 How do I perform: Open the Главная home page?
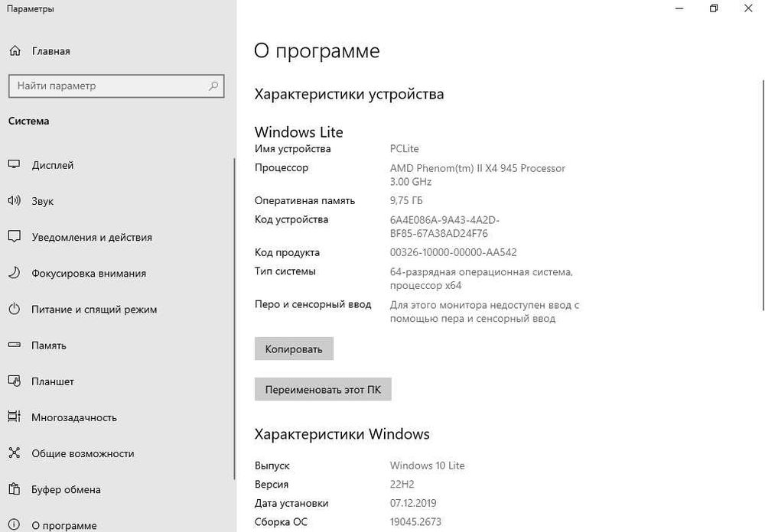click(50, 51)
